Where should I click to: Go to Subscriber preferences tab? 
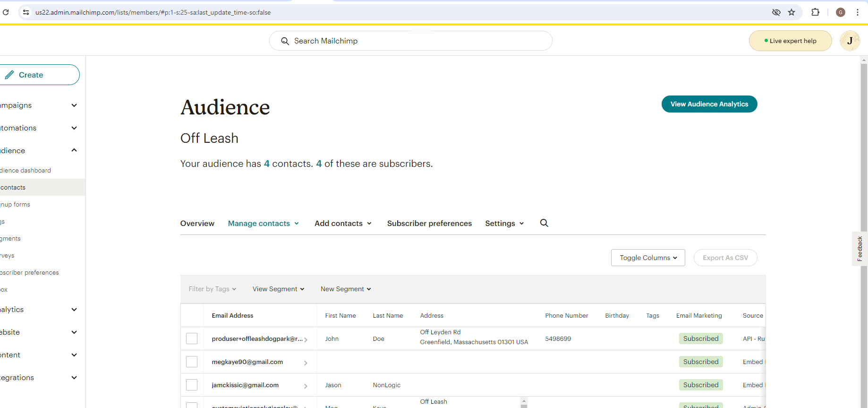[429, 223]
